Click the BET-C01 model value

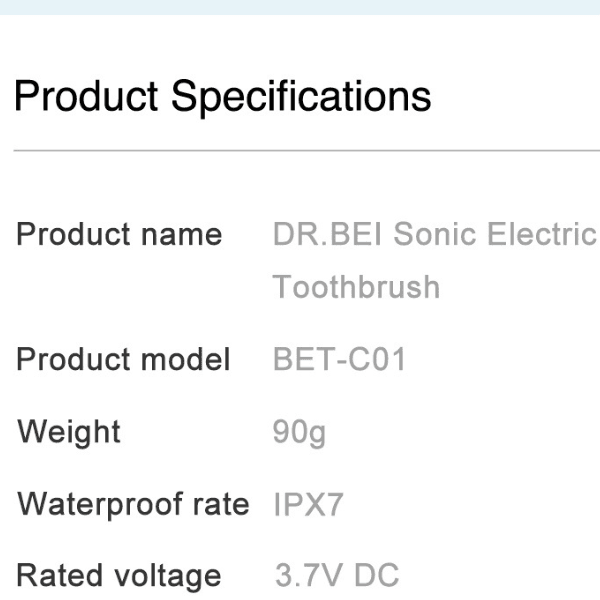click(x=339, y=359)
